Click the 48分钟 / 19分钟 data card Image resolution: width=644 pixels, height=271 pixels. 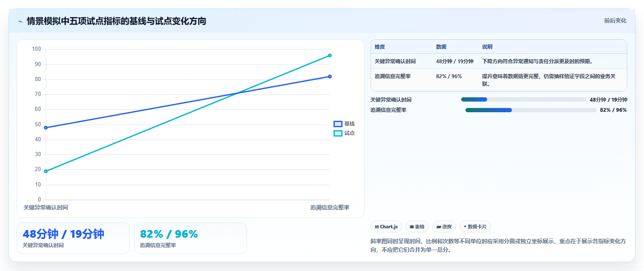tap(73, 238)
